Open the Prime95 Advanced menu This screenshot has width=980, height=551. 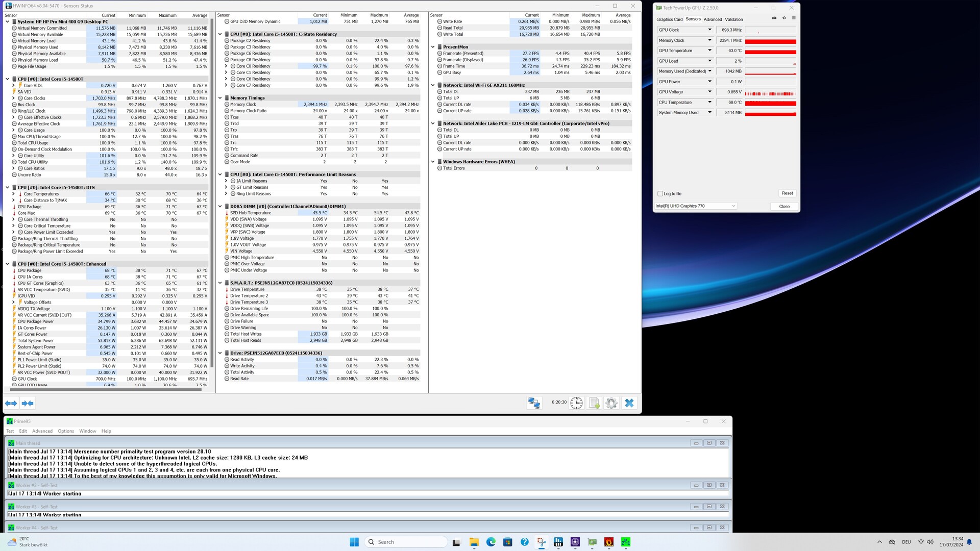42,431
